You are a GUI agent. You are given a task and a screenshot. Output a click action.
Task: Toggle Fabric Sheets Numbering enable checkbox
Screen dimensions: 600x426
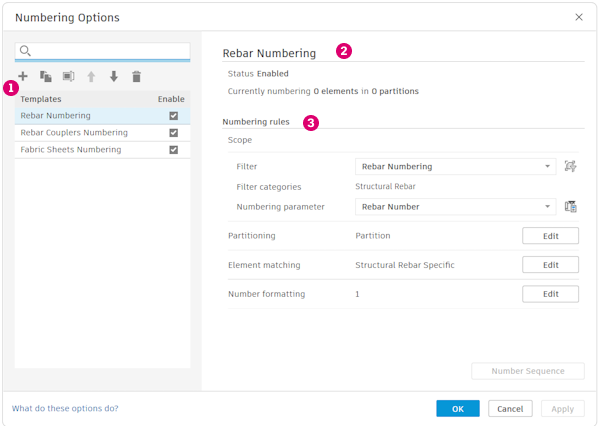(173, 150)
